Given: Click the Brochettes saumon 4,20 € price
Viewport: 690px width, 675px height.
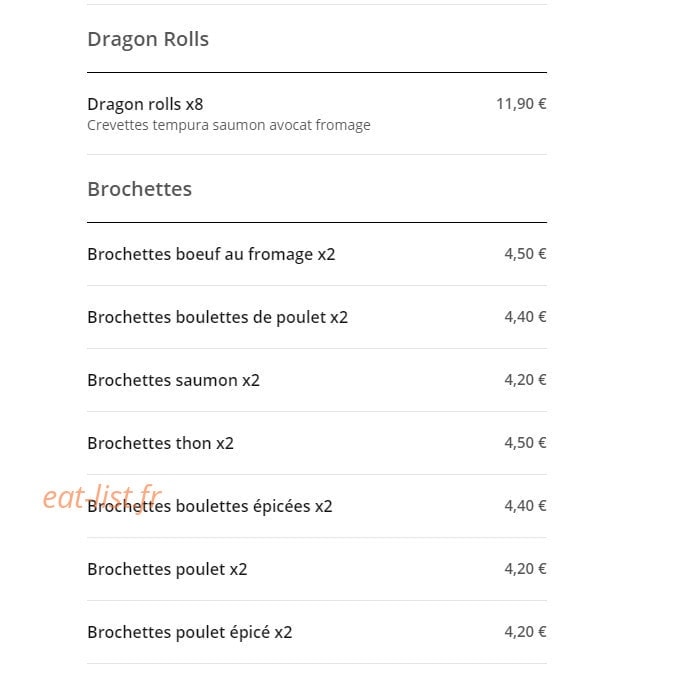Looking at the screenshot, I should pyautogui.click(x=525, y=380).
